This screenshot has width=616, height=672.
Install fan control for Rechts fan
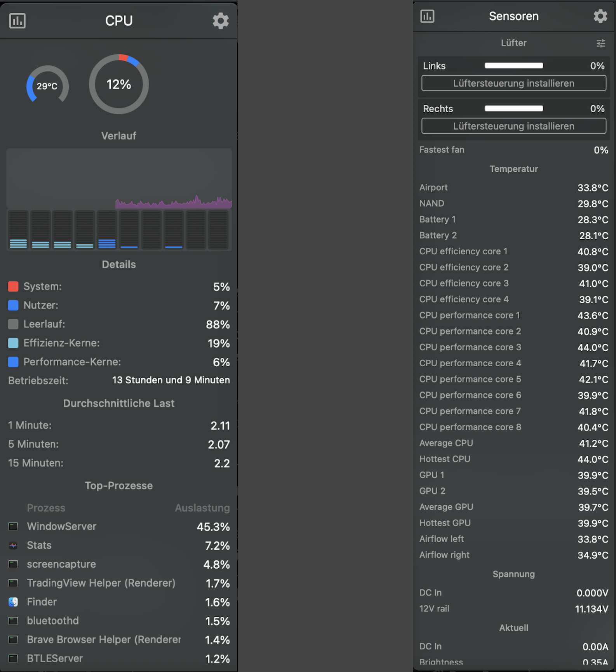coord(513,126)
